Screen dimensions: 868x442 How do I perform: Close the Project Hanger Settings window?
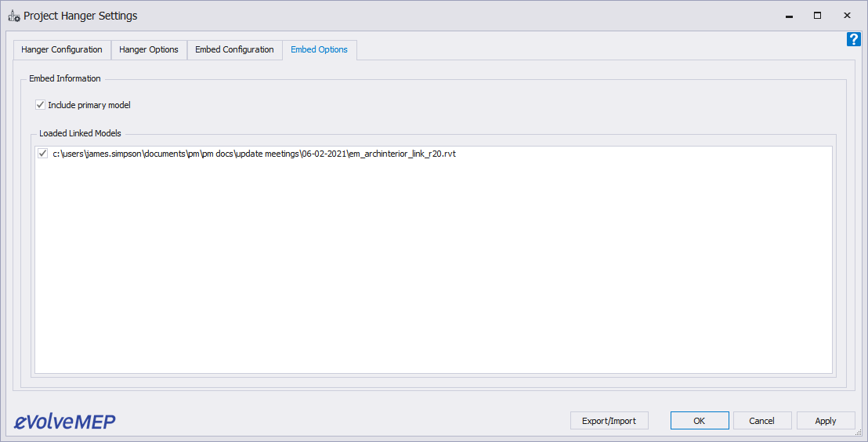point(847,16)
